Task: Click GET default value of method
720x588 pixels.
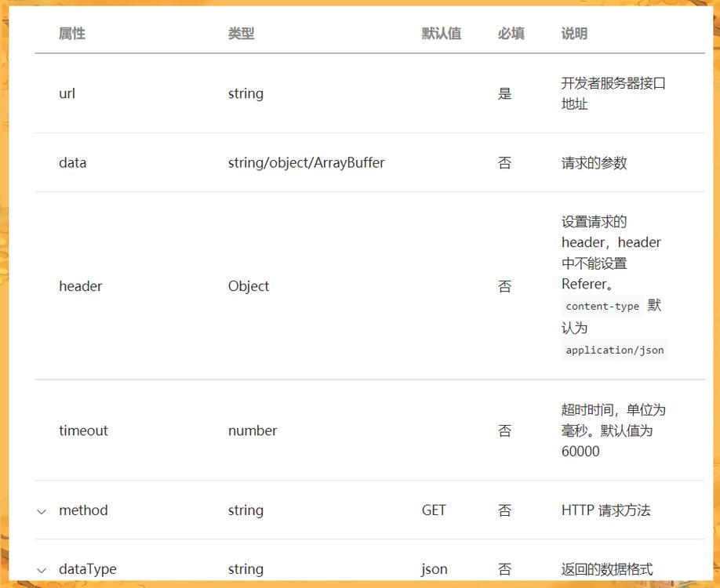Action: 434,510
